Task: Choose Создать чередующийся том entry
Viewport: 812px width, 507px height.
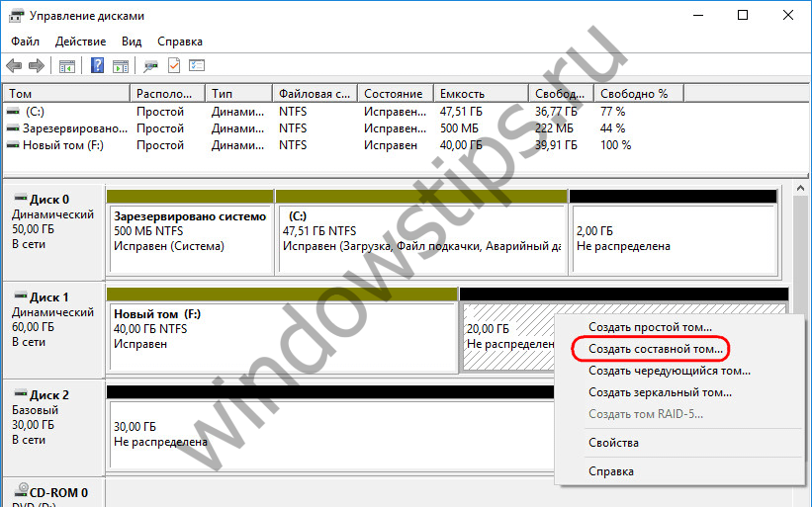Action: coord(669,371)
